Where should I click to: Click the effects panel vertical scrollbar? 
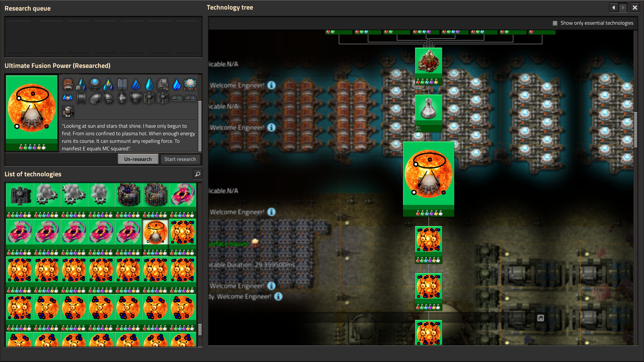click(x=200, y=126)
